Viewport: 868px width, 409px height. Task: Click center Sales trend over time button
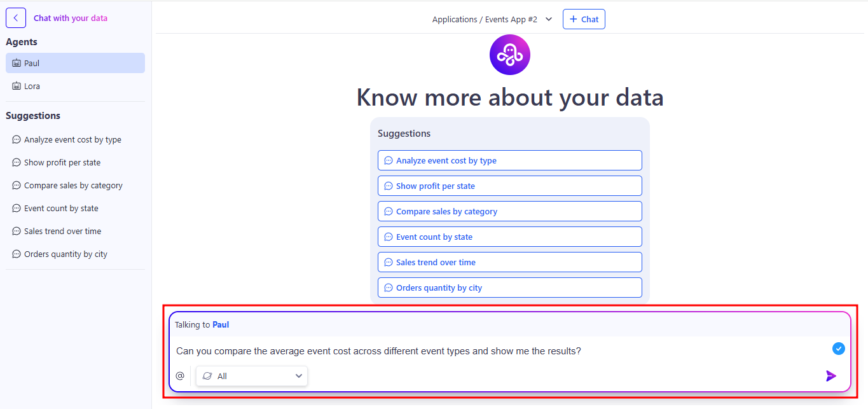[509, 262]
